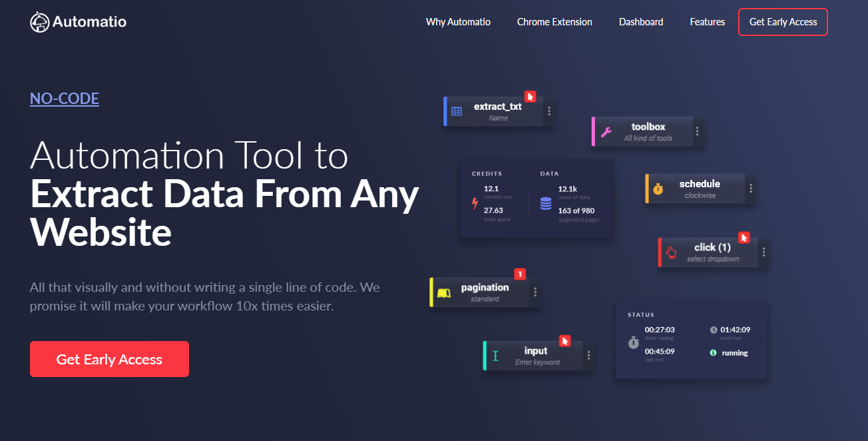
Task: Click the input card label
Action: click(536, 351)
